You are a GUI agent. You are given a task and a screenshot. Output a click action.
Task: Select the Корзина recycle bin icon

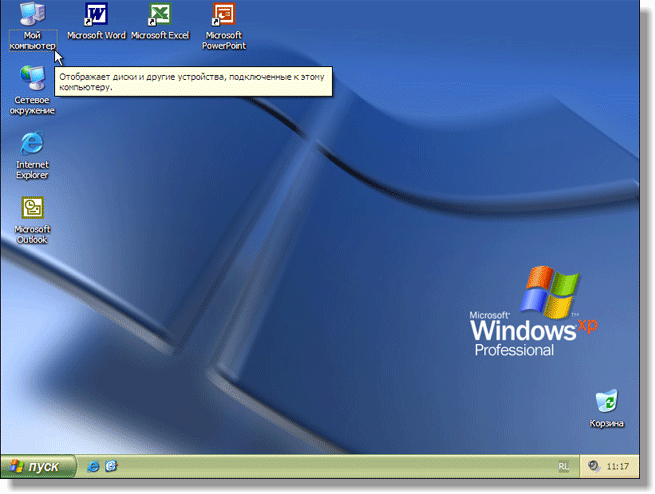pyautogui.click(x=607, y=401)
